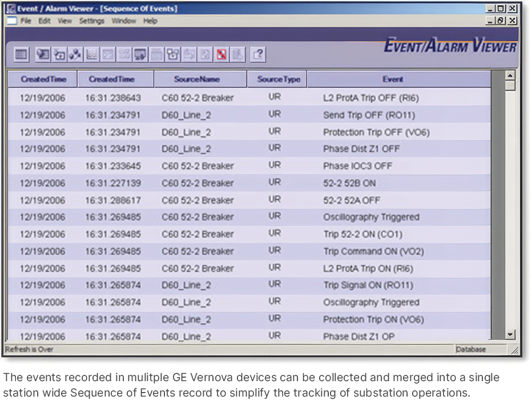This screenshot has height=408, width=532.
Task: Click the Event/Alarm Viewer title bar app icon
Action: point(11,9)
